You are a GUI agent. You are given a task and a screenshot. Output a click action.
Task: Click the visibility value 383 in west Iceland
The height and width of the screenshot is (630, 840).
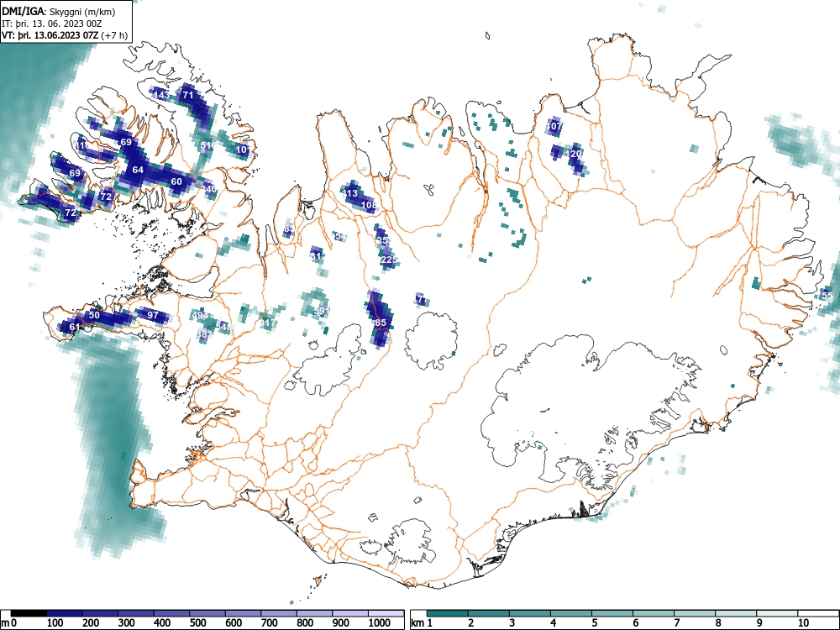(205, 334)
